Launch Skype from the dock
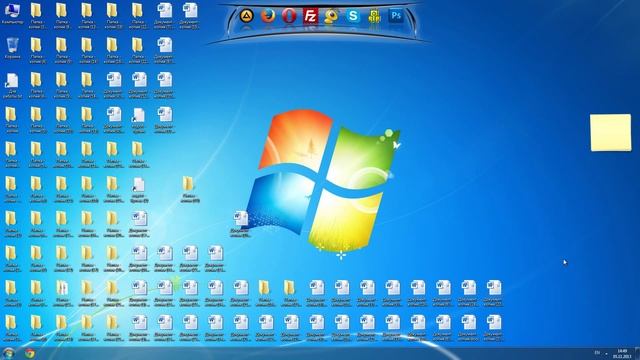 353,16
